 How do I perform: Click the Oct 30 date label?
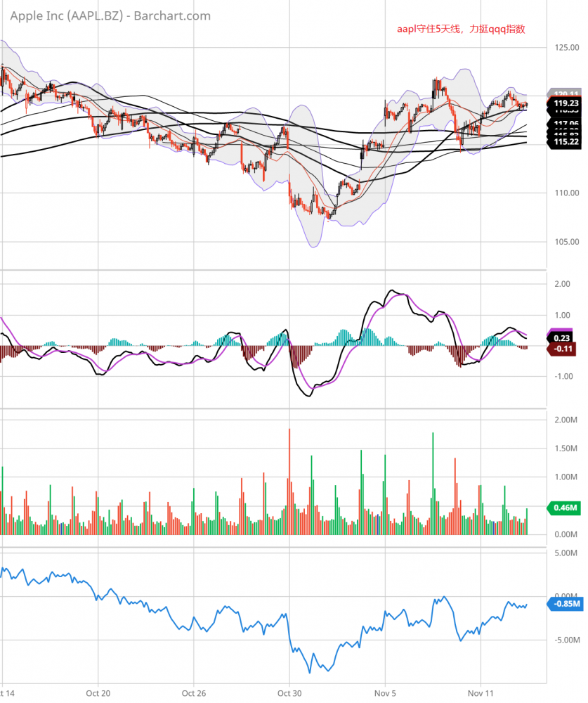click(289, 692)
